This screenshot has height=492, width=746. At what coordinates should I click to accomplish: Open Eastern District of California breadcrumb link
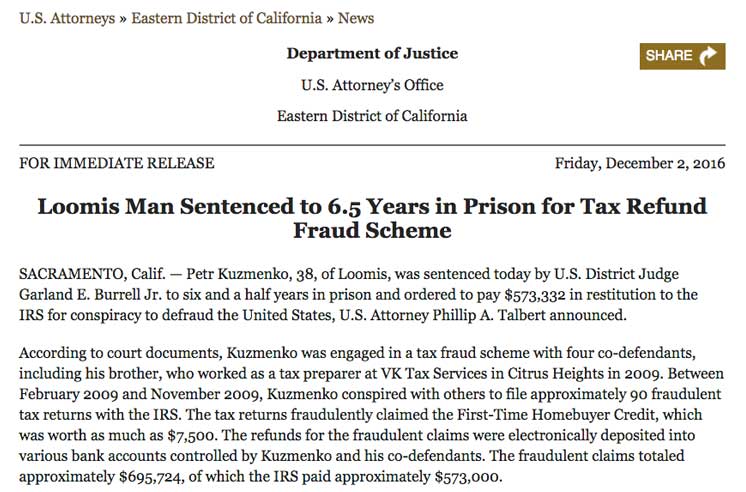tap(226, 19)
